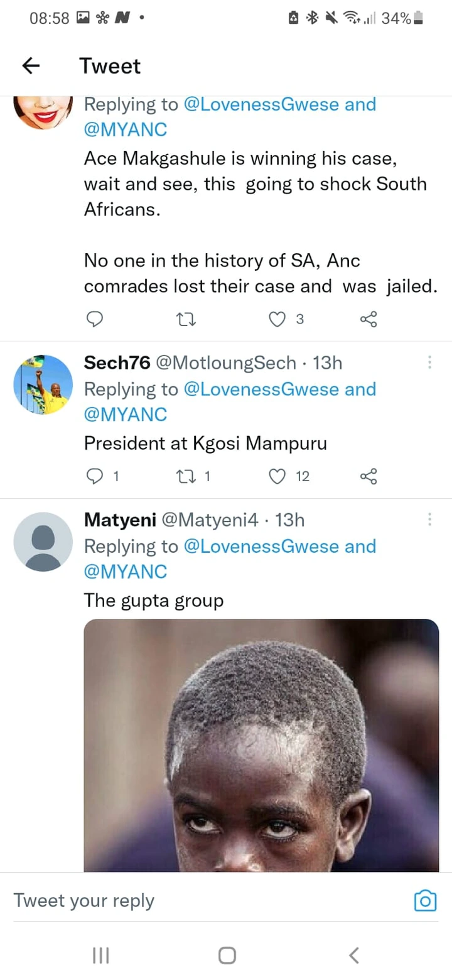This screenshot has width=452, height=980.
Task: Open Sech76's profile picture
Action: coord(43,384)
